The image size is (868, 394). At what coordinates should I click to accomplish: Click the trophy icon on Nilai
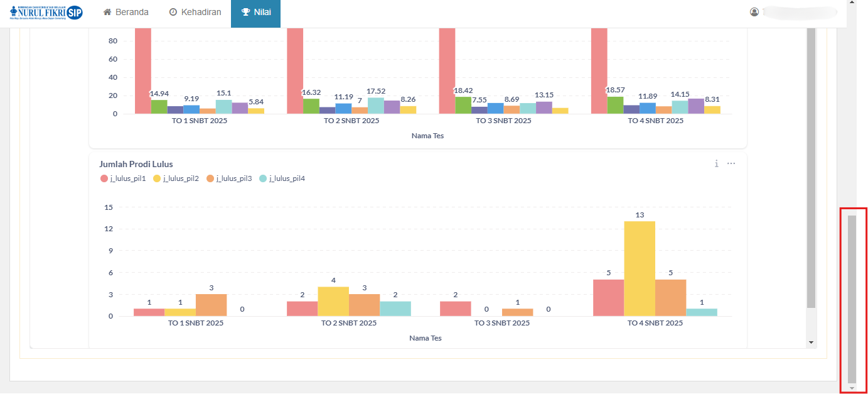245,12
